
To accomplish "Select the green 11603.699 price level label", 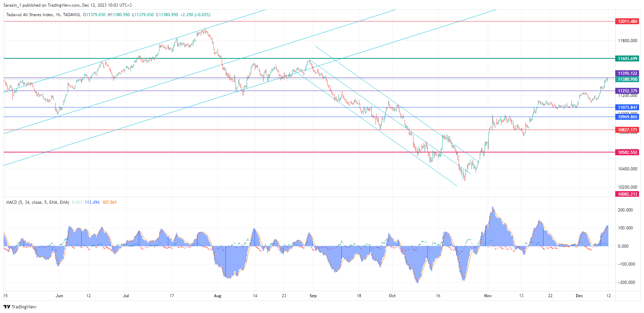I will (x=628, y=59).
